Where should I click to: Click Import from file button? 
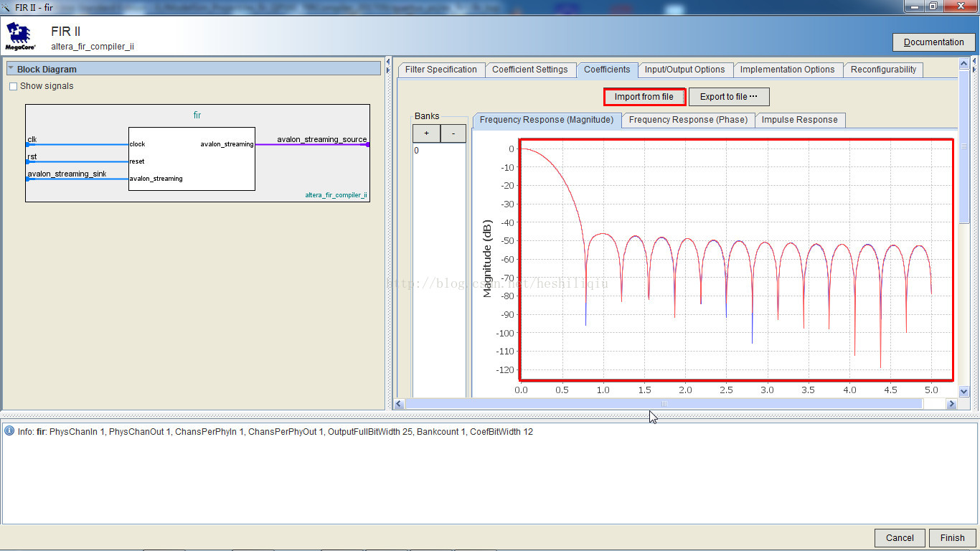point(644,97)
